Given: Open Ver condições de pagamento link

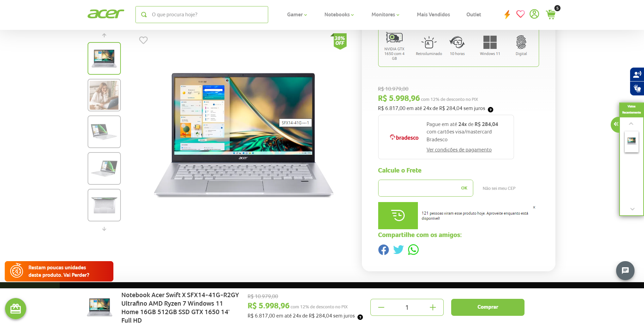Looking at the screenshot, I should [459, 150].
